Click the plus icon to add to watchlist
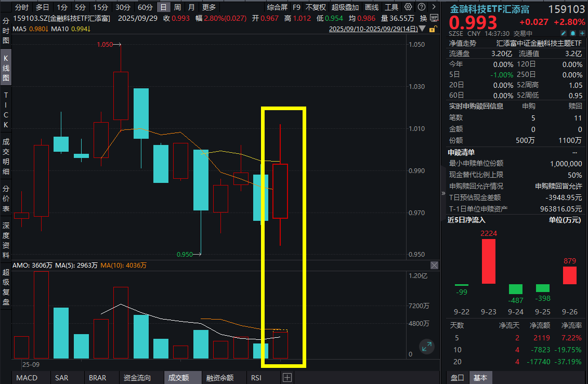The image size is (588, 384). [x=581, y=33]
